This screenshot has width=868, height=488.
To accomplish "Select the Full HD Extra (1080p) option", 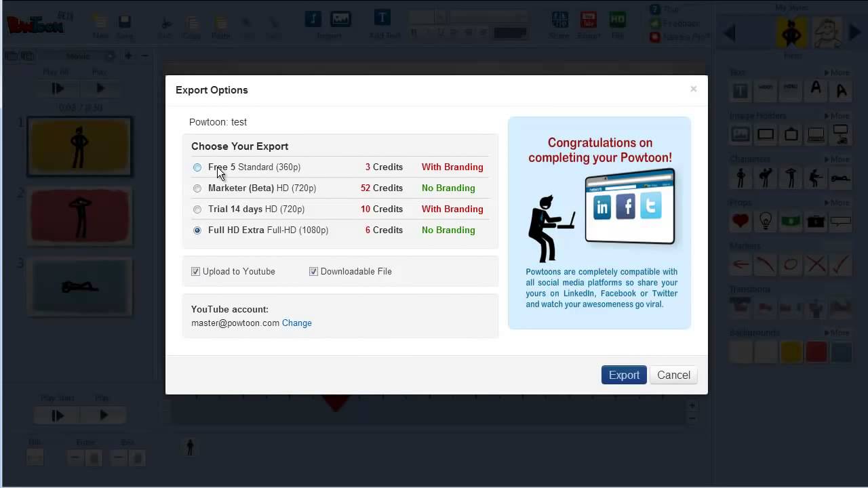I will [x=197, y=230].
